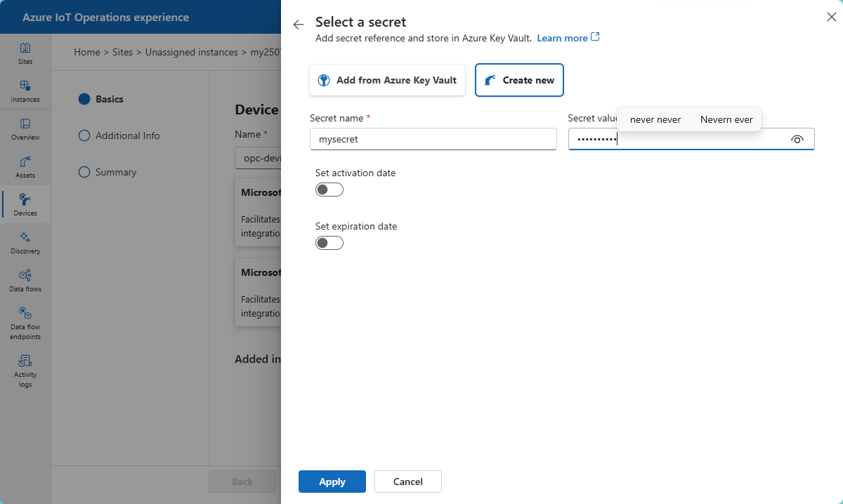Open Activity logs in the sidebar
The width and height of the screenshot is (843, 504).
click(25, 371)
